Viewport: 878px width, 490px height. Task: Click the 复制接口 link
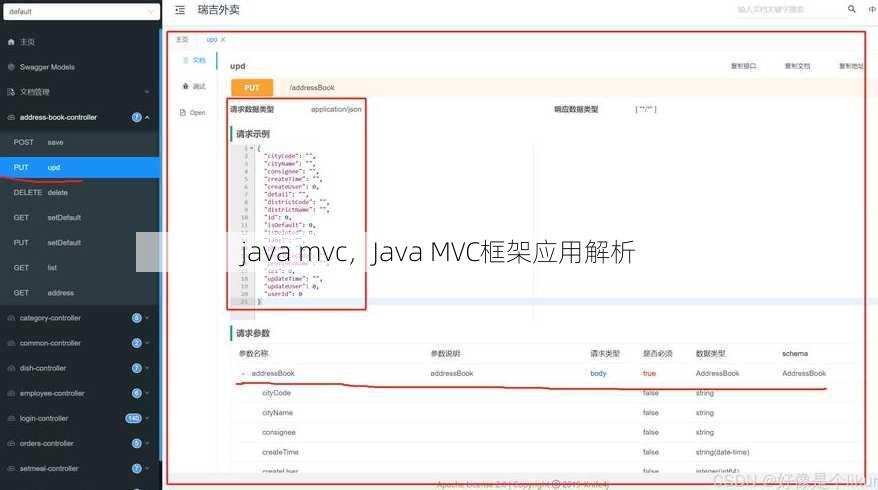pos(744,66)
